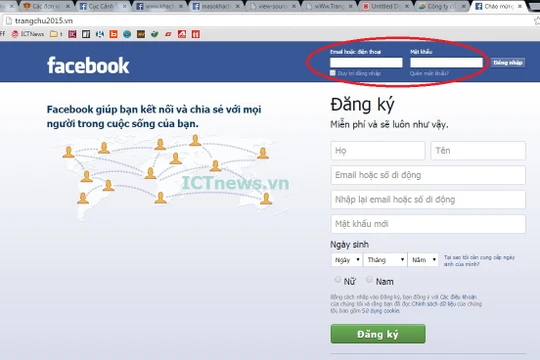Open the blue-and-white round bookmark icon

click(100, 34)
